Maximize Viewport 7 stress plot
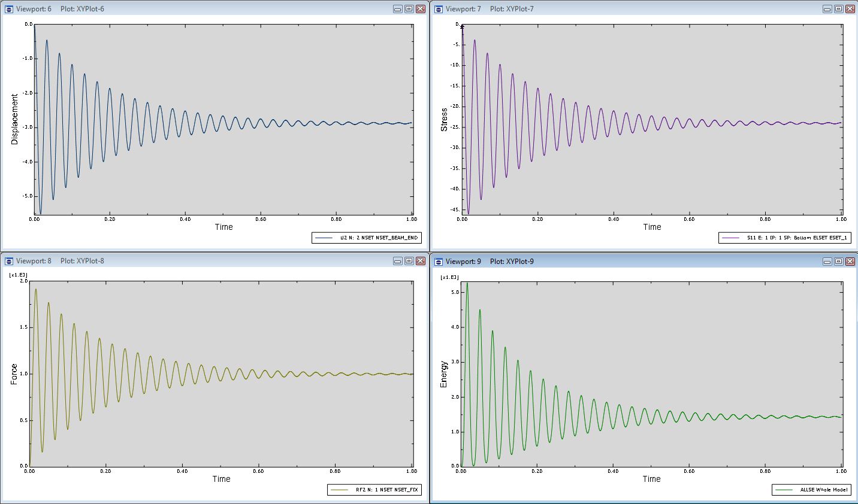The image size is (858, 504). (x=838, y=9)
